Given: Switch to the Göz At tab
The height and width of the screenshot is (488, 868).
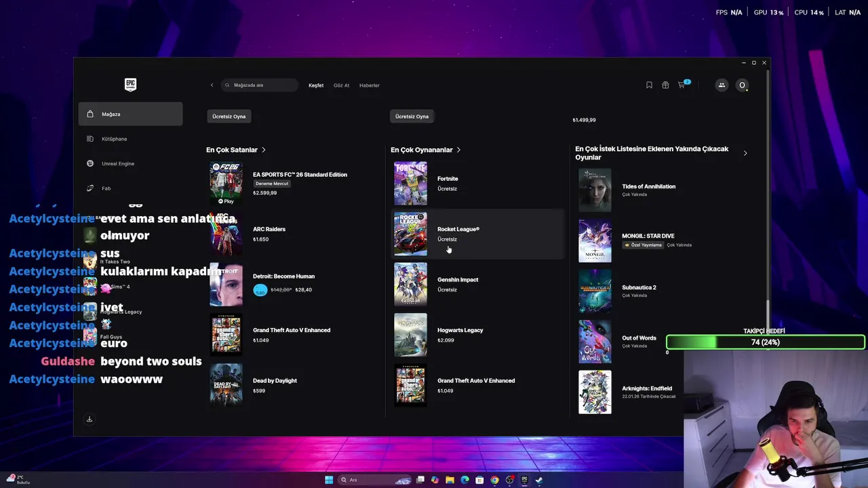Looking at the screenshot, I should tap(341, 85).
